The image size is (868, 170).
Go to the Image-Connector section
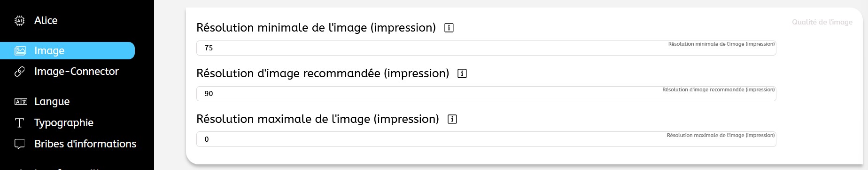pyautogui.click(x=77, y=72)
